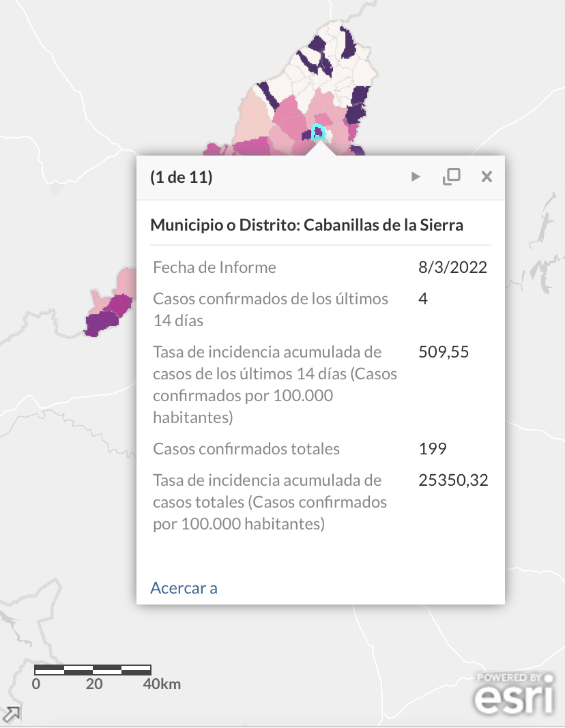Open the esri logo attribution

tap(515, 694)
